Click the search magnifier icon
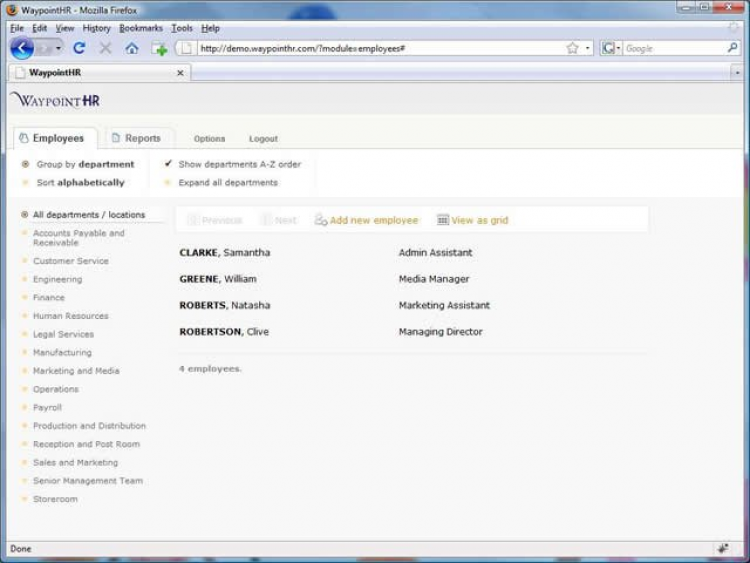Screen dimensions: 750x563 pos(732,48)
